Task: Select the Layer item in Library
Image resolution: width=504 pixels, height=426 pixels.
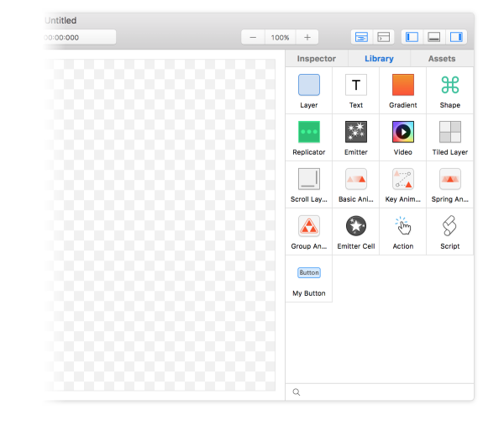Action: (x=308, y=85)
